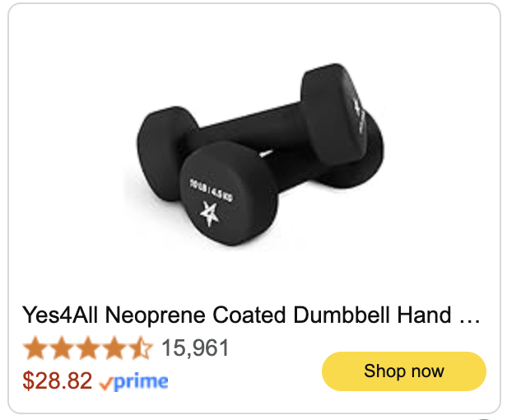
Task: Click the second orange rating star
Action: coord(62,348)
